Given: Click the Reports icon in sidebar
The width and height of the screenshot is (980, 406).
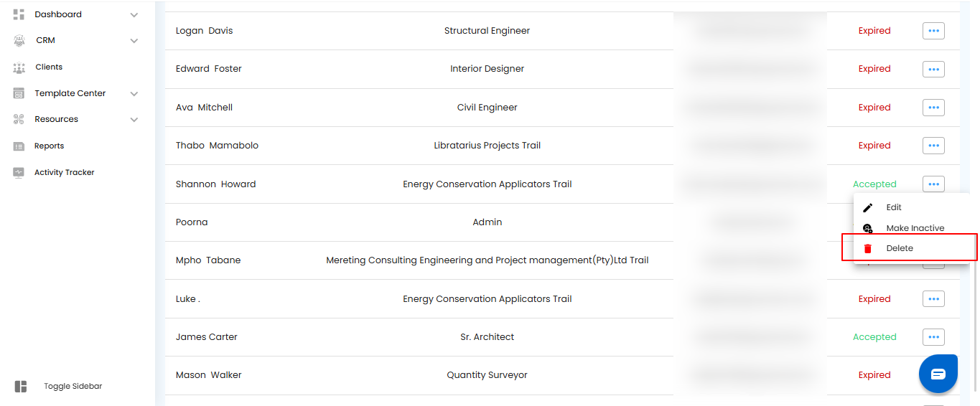Looking at the screenshot, I should click(x=19, y=146).
